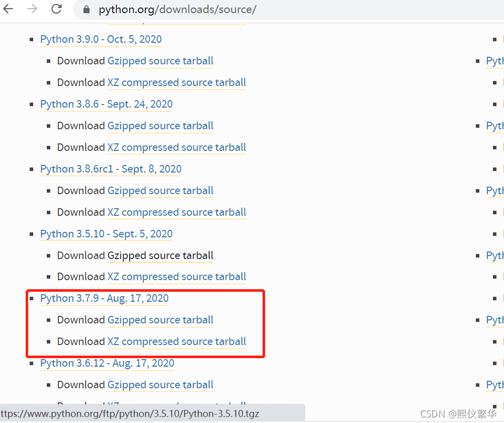Open the Python 3.5.10 release page

106,234
